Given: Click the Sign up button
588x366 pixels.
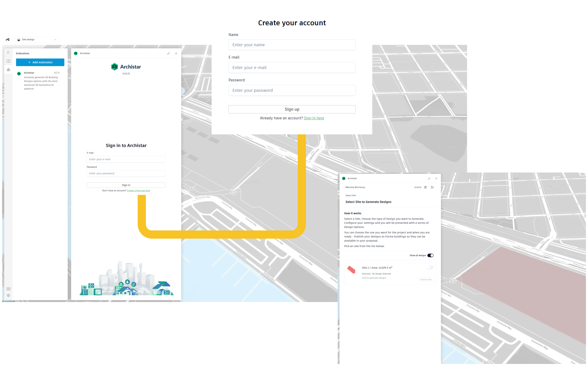Looking at the screenshot, I should pyautogui.click(x=292, y=109).
